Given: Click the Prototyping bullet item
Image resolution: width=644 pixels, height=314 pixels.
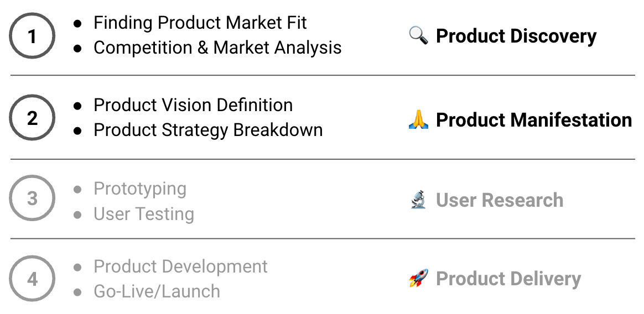Looking at the screenshot, I should 139,189.
